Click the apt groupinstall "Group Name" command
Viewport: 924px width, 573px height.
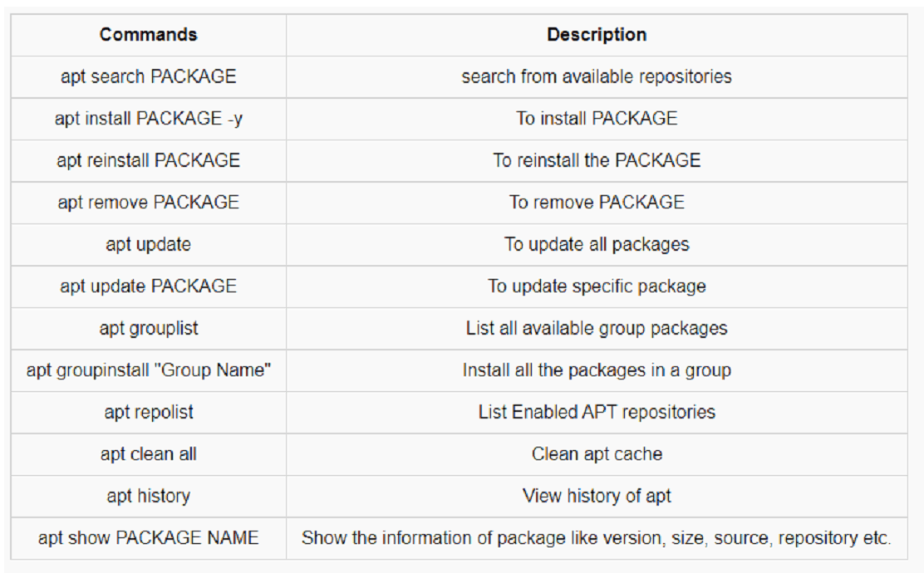pyautogui.click(x=148, y=370)
